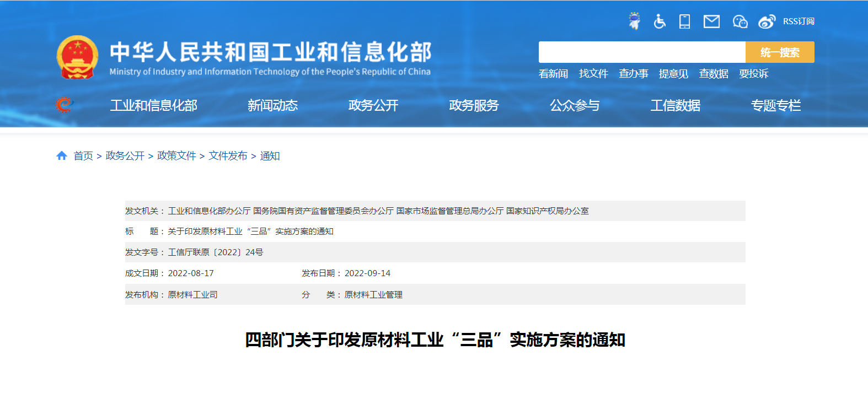Open the 政务服务 menu
Viewport: 868px width, 393px height.
click(474, 105)
